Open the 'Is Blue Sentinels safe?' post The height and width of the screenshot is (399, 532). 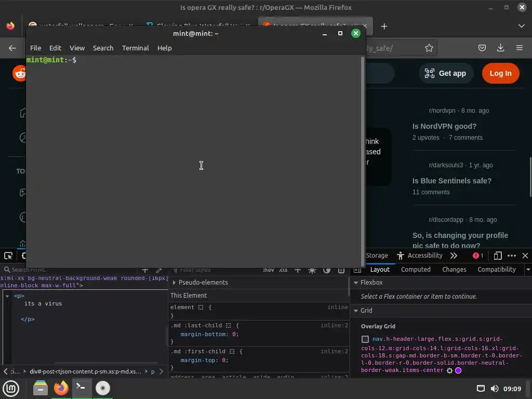451,181
